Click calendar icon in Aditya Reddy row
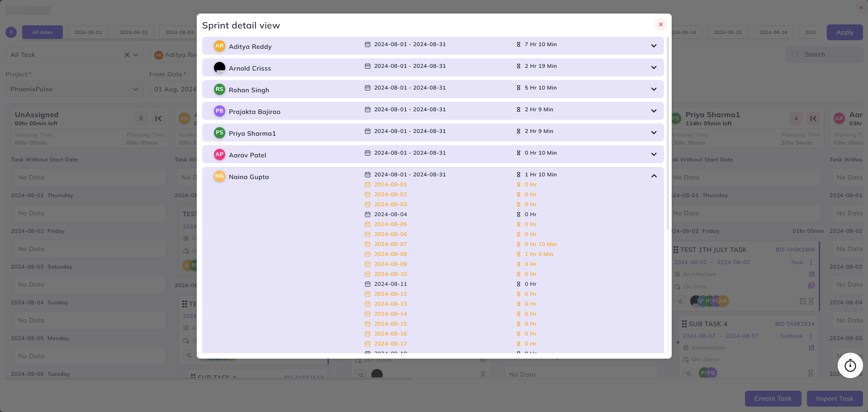The image size is (868, 412). pyautogui.click(x=368, y=44)
